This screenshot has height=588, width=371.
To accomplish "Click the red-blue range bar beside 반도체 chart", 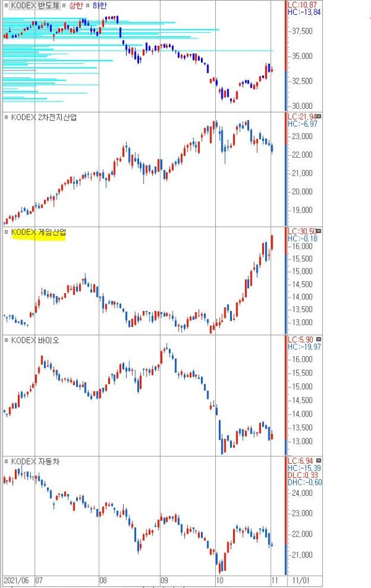I will pos(287,56).
